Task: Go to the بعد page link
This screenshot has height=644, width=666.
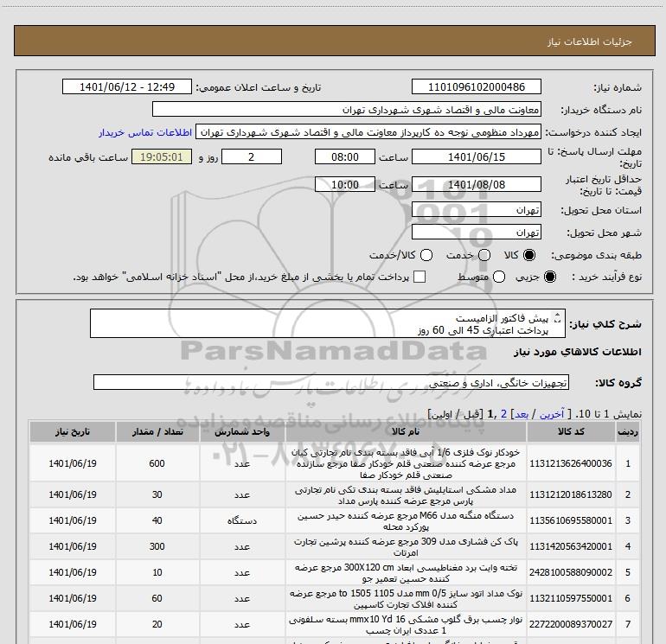Action: click(522, 414)
